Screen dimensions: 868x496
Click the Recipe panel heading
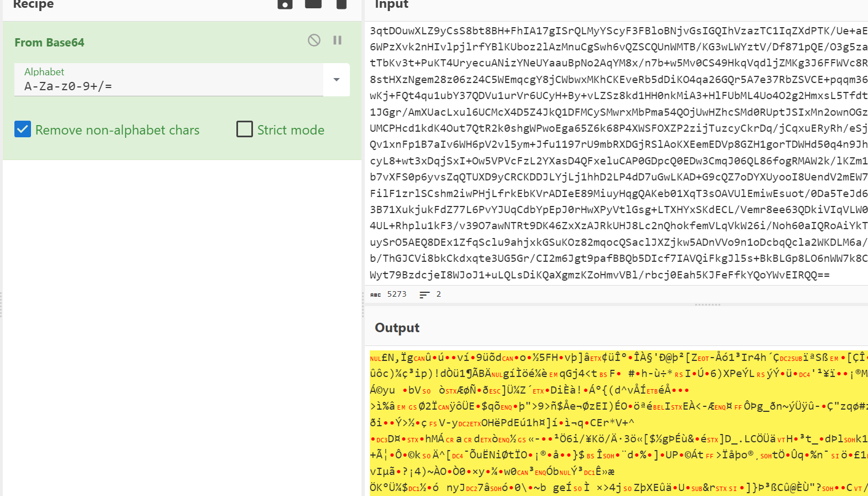[x=33, y=5]
